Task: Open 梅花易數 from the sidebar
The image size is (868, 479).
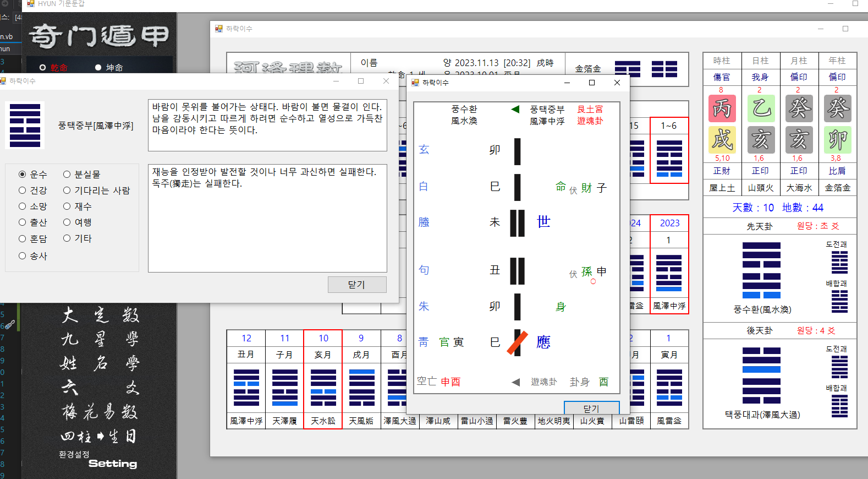Action: tap(100, 412)
